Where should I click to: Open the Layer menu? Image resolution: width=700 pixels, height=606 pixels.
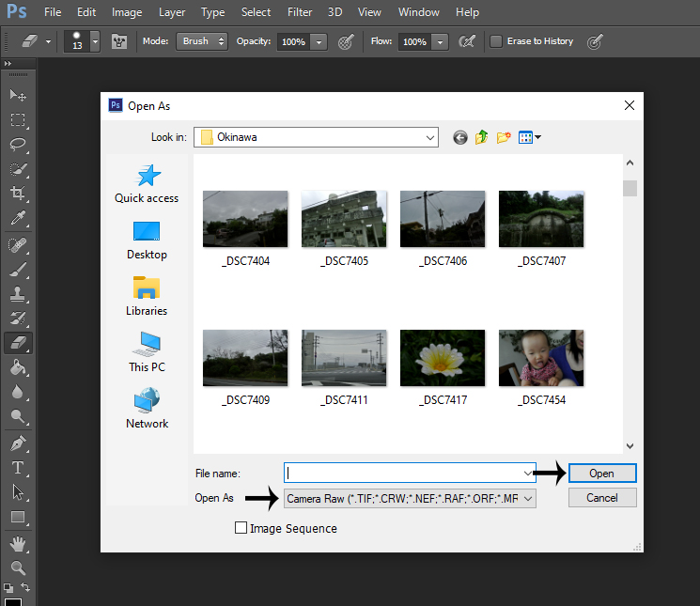tap(172, 12)
